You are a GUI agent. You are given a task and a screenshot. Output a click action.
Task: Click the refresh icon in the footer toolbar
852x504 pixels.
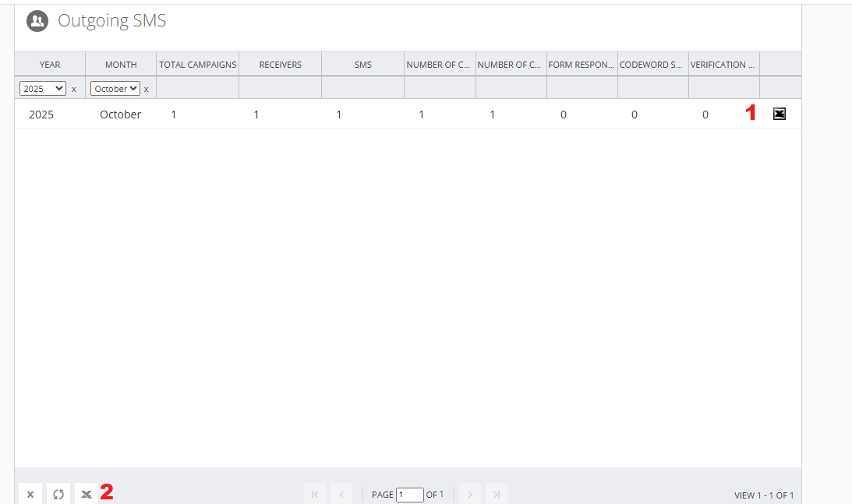pyautogui.click(x=58, y=494)
